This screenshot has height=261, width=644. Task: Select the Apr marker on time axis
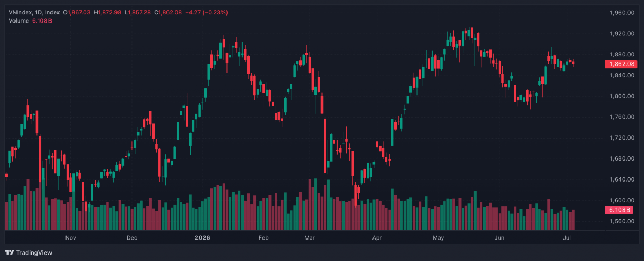[x=377, y=237]
